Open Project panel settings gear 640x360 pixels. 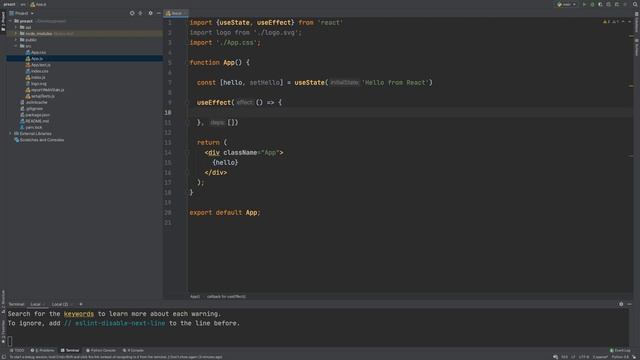point(150,13)
